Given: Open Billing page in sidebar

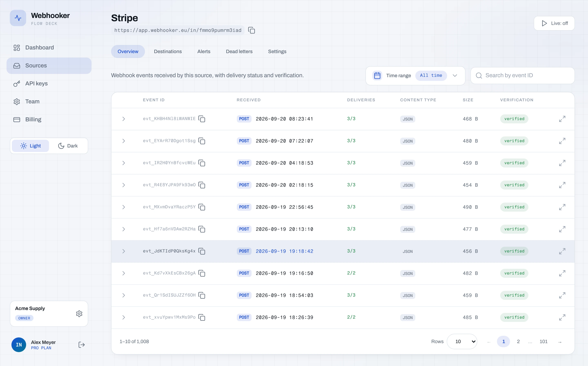Looking at the screenshot, I should pos(49,119).
